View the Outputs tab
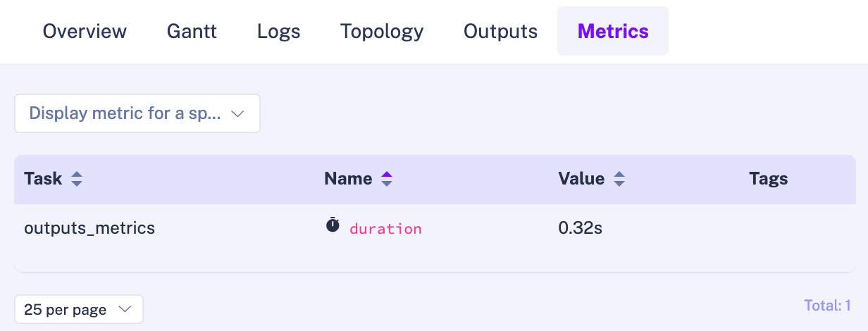This screenshot has width=868, height=331. click(500, 31)
